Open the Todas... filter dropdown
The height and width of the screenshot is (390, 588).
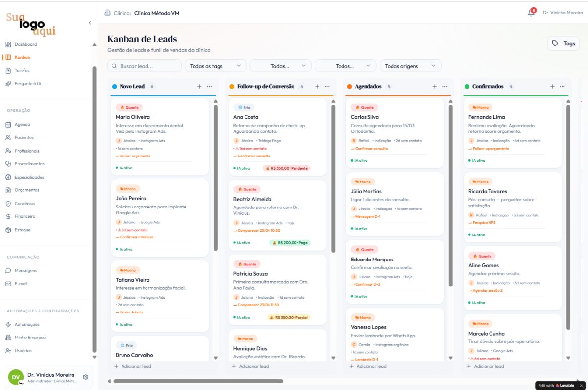(x=280, y=66)
